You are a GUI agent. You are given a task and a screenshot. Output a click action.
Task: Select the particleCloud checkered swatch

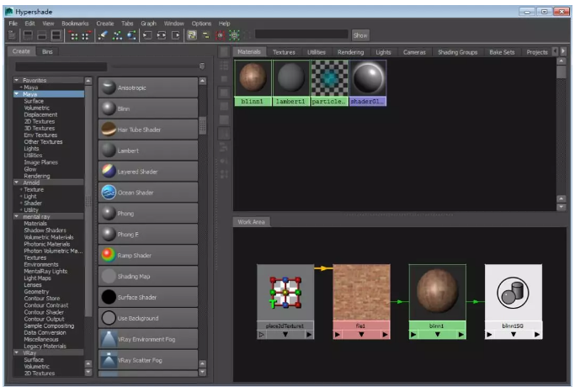click(329, 82)
